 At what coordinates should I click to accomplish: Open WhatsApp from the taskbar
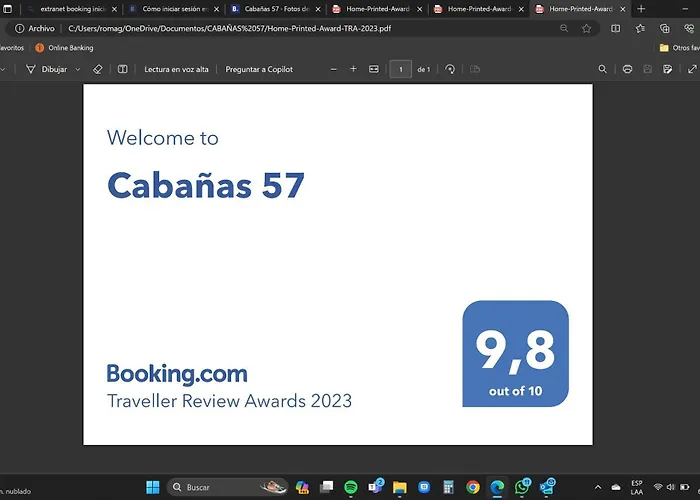[x=521, y=487]
